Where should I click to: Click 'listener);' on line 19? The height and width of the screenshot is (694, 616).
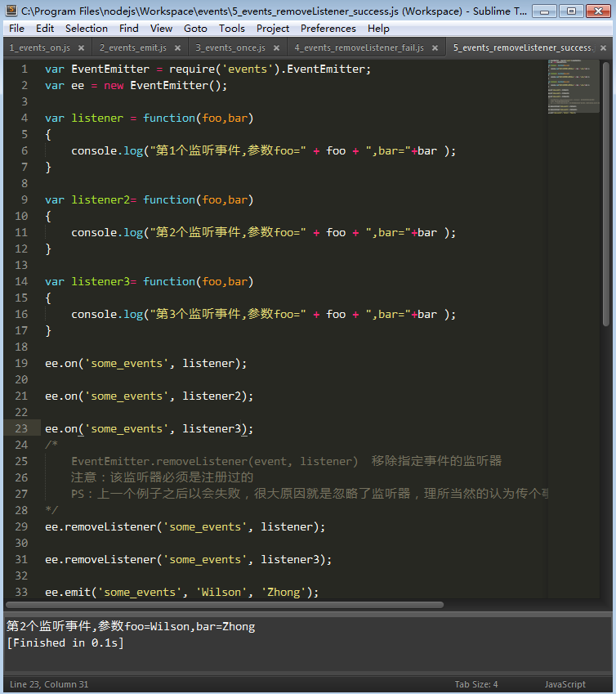pyautogui.click(x=215, y=364)
